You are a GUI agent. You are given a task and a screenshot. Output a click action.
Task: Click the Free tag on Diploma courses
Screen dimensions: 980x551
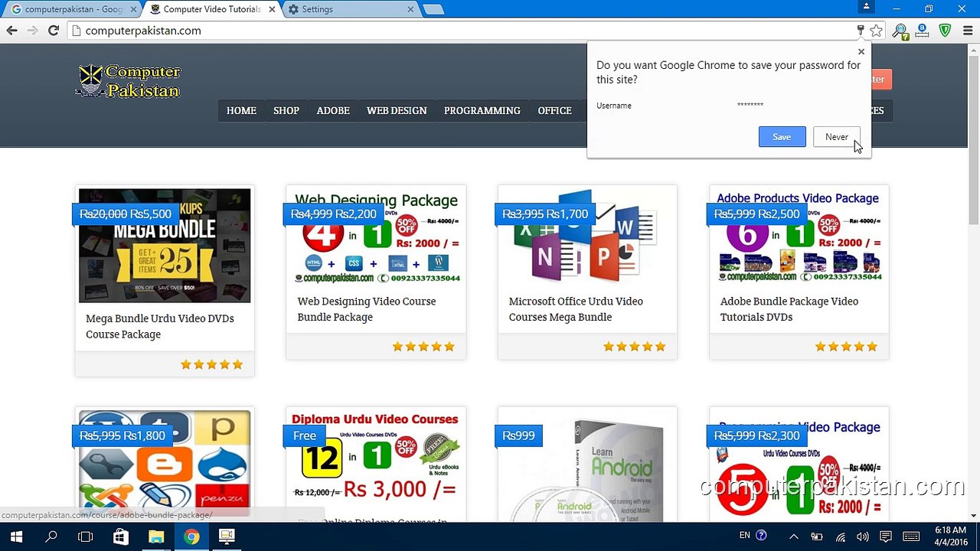304,435
